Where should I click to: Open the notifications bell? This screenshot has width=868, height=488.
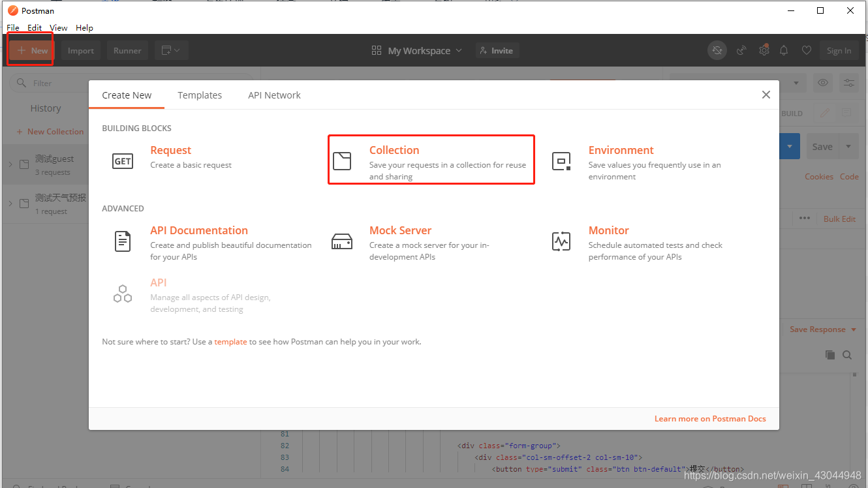click(x=784, y=50)
